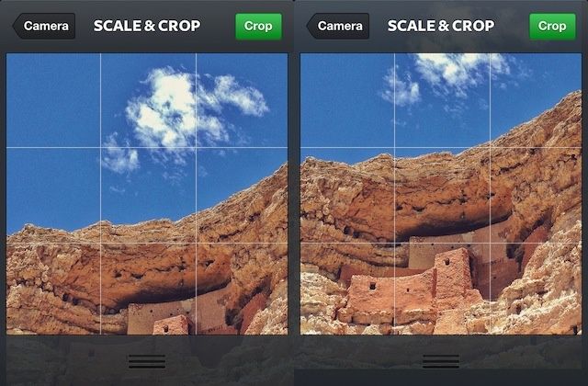Tap the three-line grip handle, right screen
The height and width of the screenshot is (386, 588).
point(441,361)
